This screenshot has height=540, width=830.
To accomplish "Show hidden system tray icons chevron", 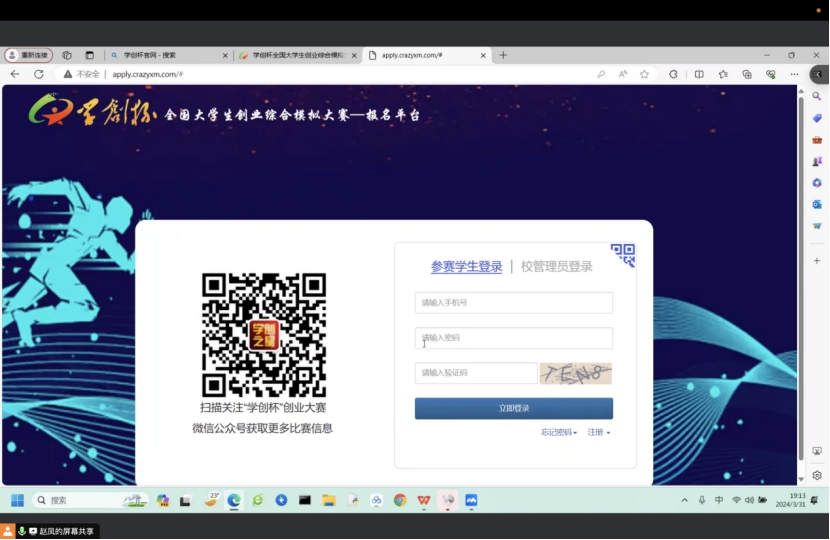I will tap(685, 500).
